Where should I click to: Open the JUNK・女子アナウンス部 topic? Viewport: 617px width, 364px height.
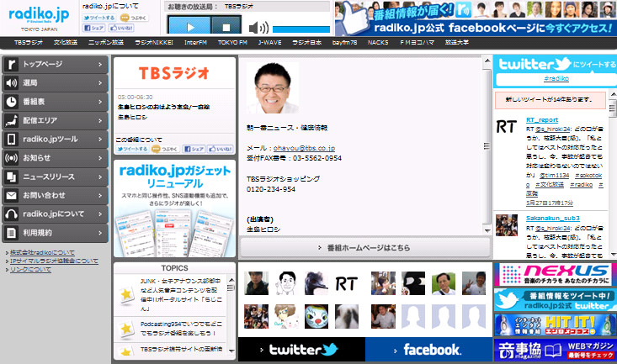[181, 295]
